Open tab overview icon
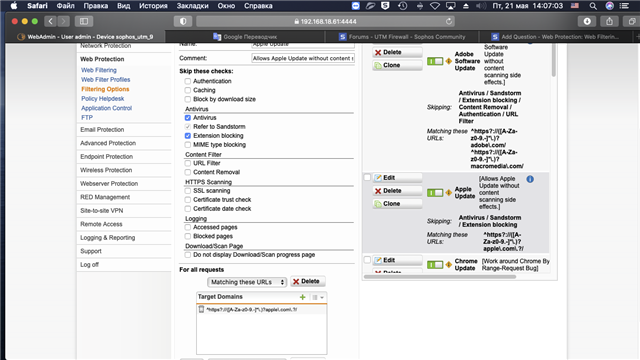Image resolution: width=640 pixels, height=360 pixels. coord(631,21)
